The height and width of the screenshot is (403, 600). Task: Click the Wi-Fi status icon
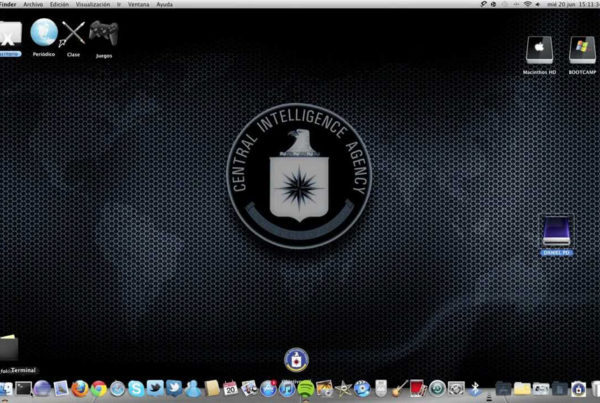tap(528, 4)
